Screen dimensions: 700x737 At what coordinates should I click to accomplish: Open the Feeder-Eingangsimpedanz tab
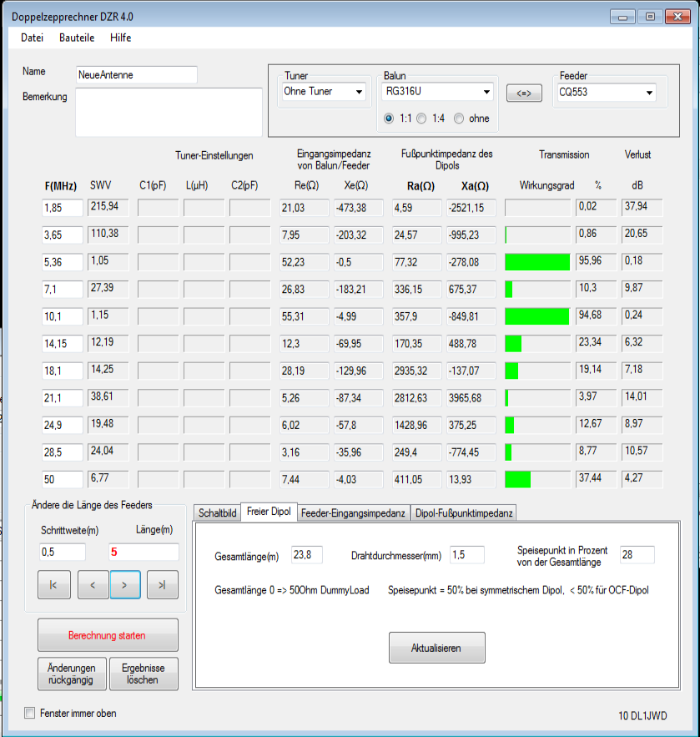pos(353,512)
